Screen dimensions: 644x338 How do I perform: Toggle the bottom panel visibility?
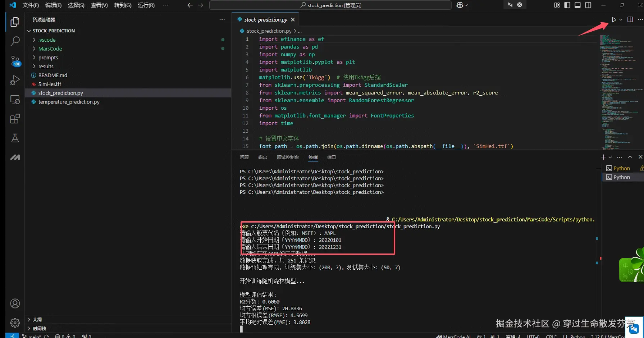(577, 5)
